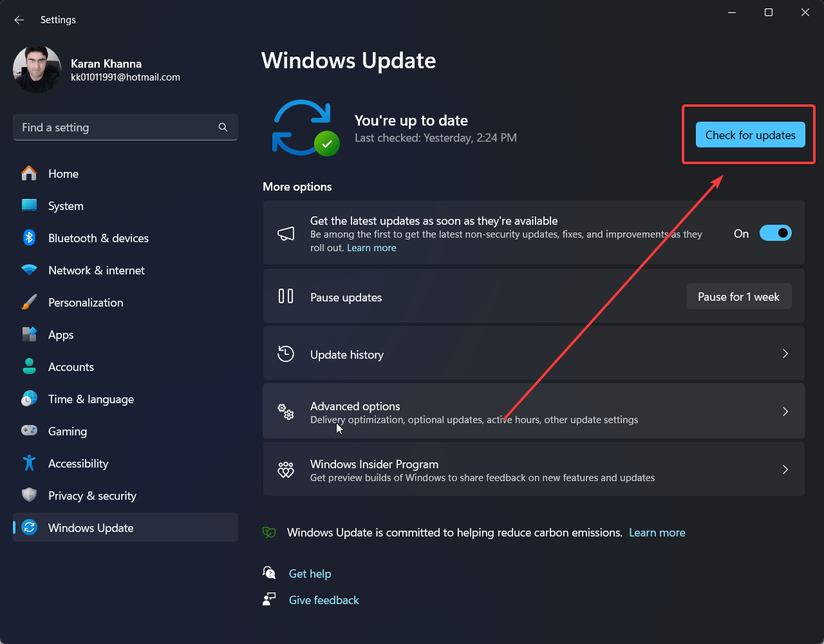Open the System settings page
This screenshot has height=644, width=824.
[66, 206]
